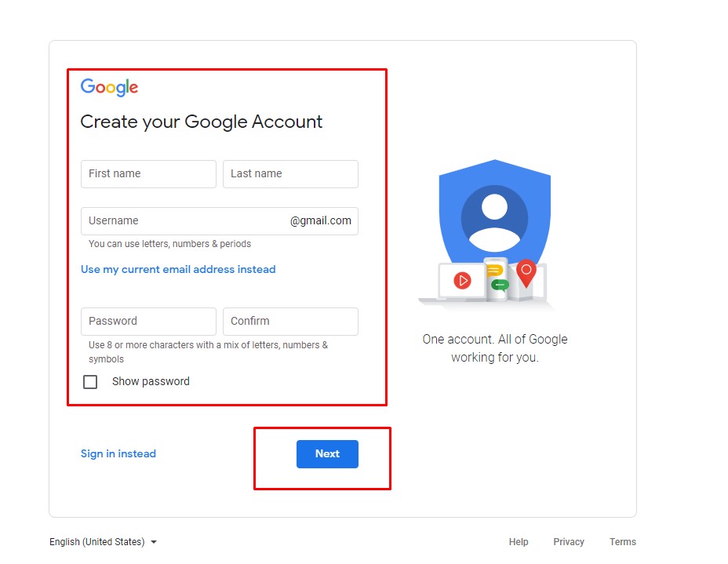The height and width of the screenshot is (564, 728).
Task: Open the English (United States) language dropdown
Action: (103, 542)
